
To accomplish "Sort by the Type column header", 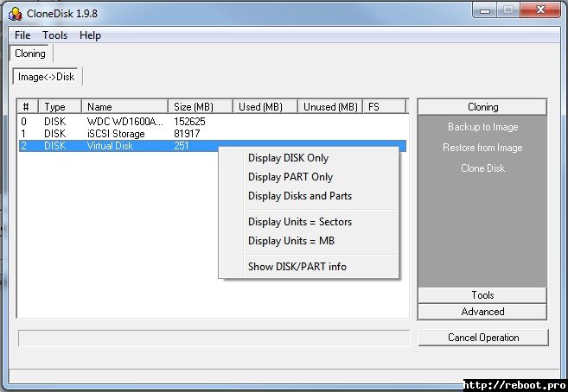I will [x=61, y=107].
